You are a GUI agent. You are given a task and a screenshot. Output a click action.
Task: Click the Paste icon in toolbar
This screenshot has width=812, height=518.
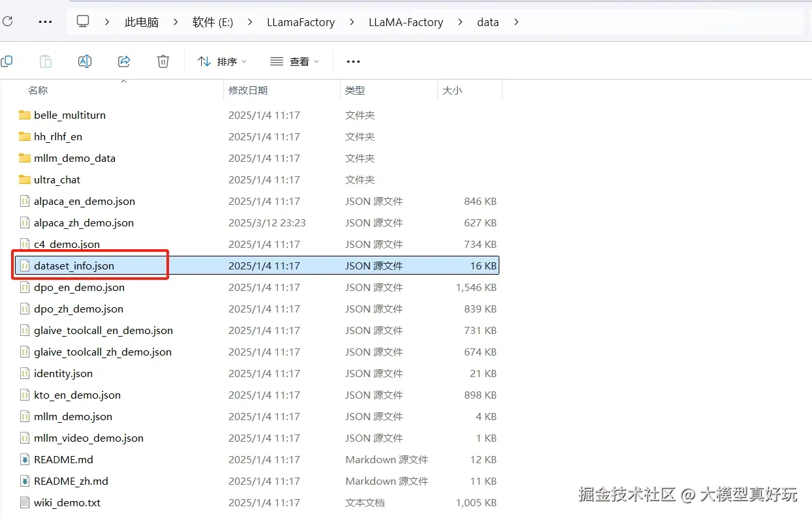point(46,61)
